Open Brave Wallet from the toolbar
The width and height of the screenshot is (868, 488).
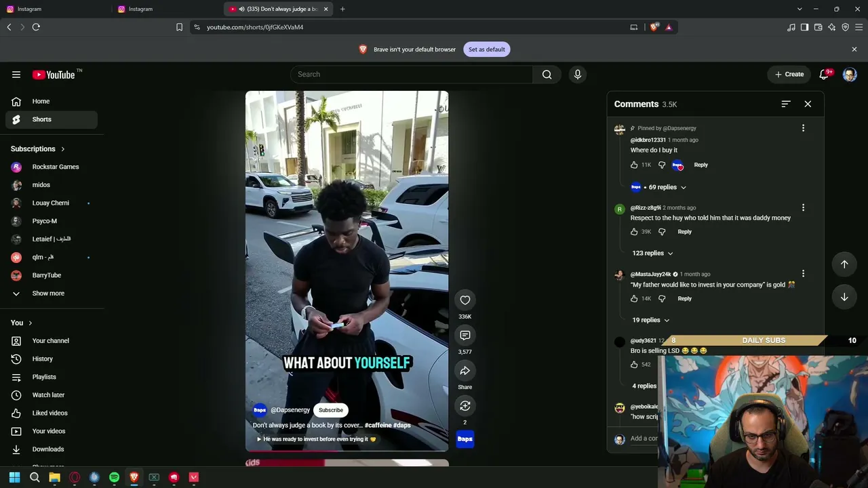pos(818,27)
